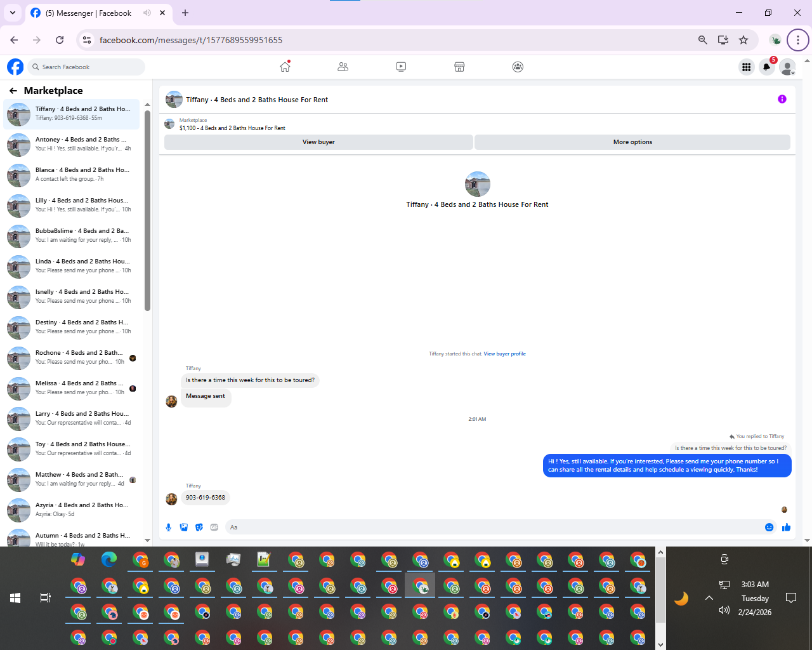Open the volume control in system tray
Image resolution: width=812 pixels, height=650 pixels.
coord(724,610)
